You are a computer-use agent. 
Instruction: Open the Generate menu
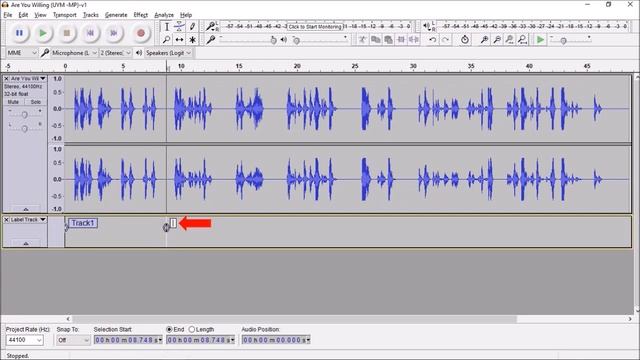click(x=116, y=15)
